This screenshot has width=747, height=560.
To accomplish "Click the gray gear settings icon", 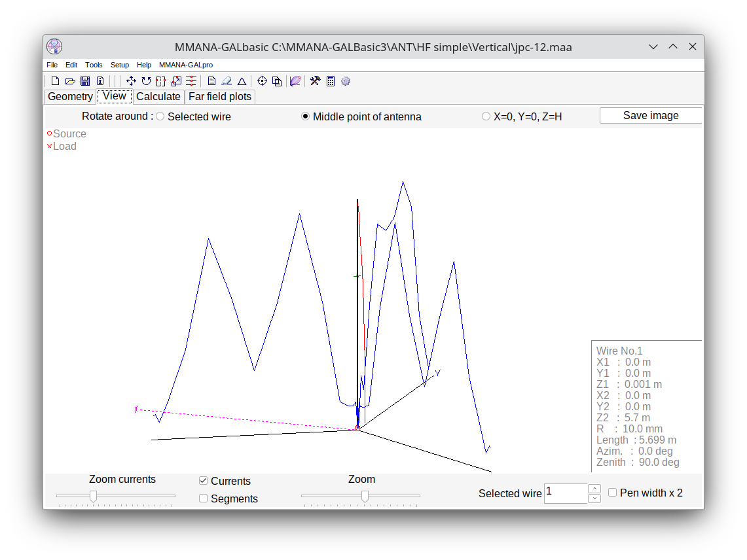I will 346,81.
